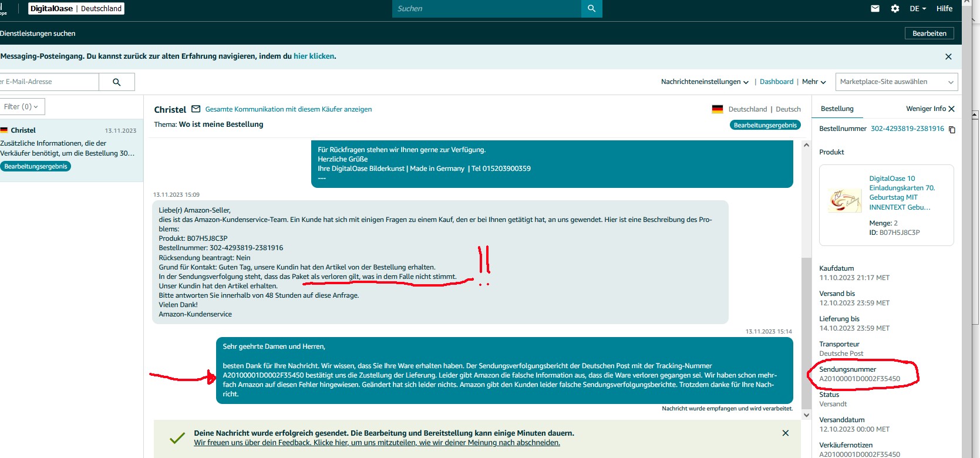Click the Status value Versandt
This screenshot has width=980, height=458.
833,405
